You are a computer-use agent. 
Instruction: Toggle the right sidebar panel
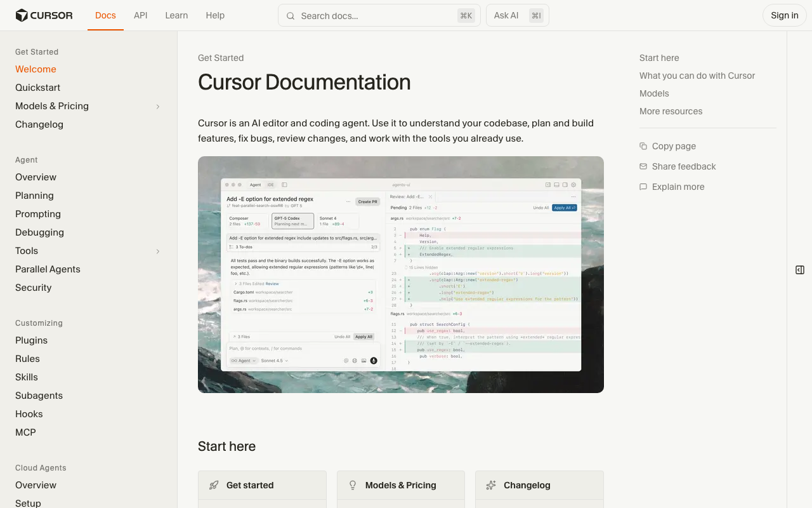(799, 270)
